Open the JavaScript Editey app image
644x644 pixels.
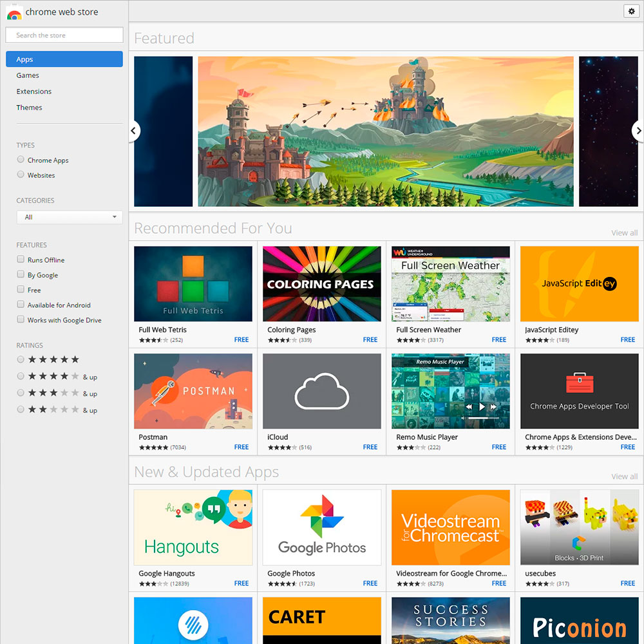tap(579, 284)
